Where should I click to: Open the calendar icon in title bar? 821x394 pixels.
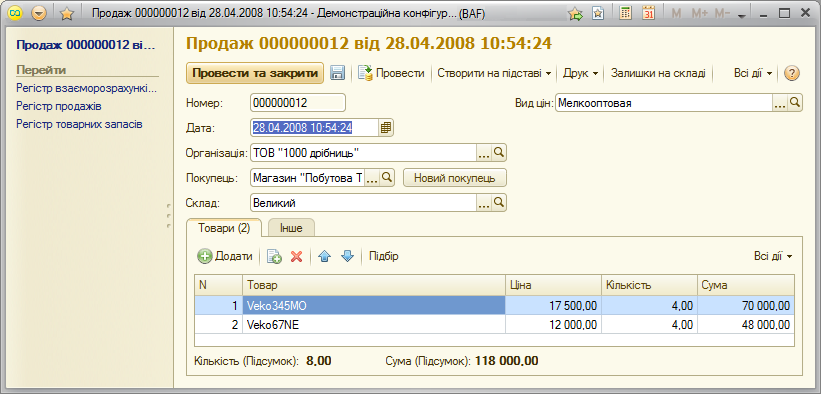click(x=648, y=14)
